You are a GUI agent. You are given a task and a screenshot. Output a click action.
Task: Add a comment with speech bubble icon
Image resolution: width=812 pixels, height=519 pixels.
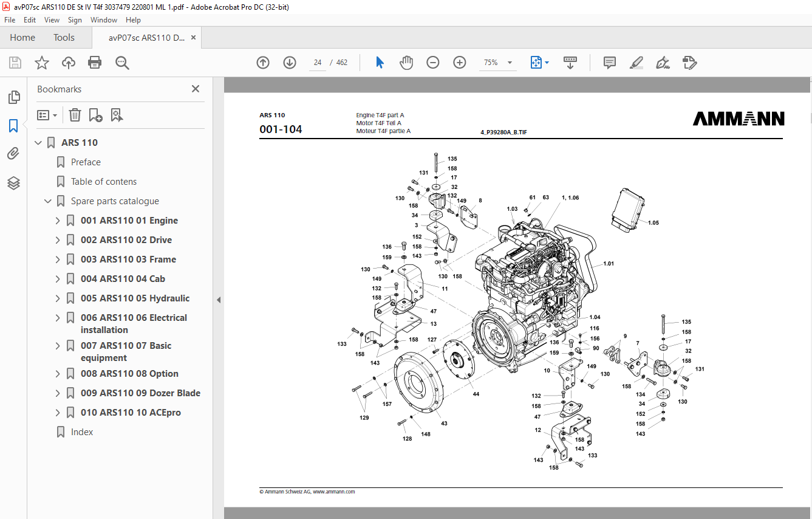pyautogui.click(x=610, y=63)
